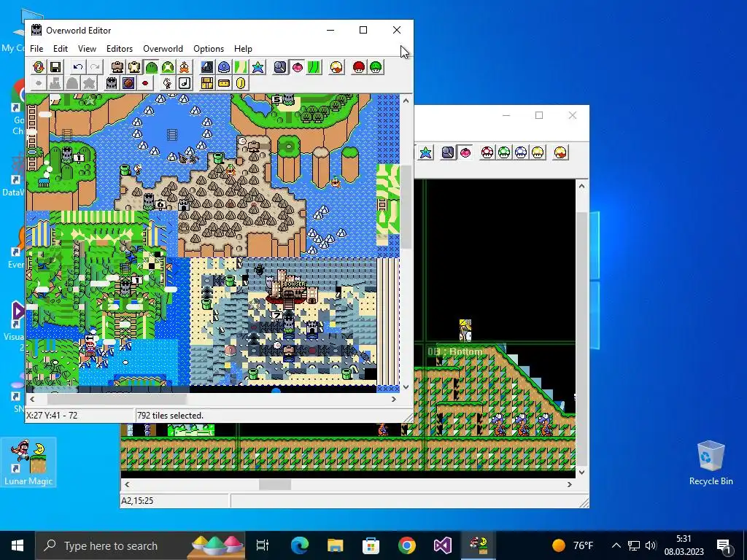Open the Overworld menu

click(163, 49)
